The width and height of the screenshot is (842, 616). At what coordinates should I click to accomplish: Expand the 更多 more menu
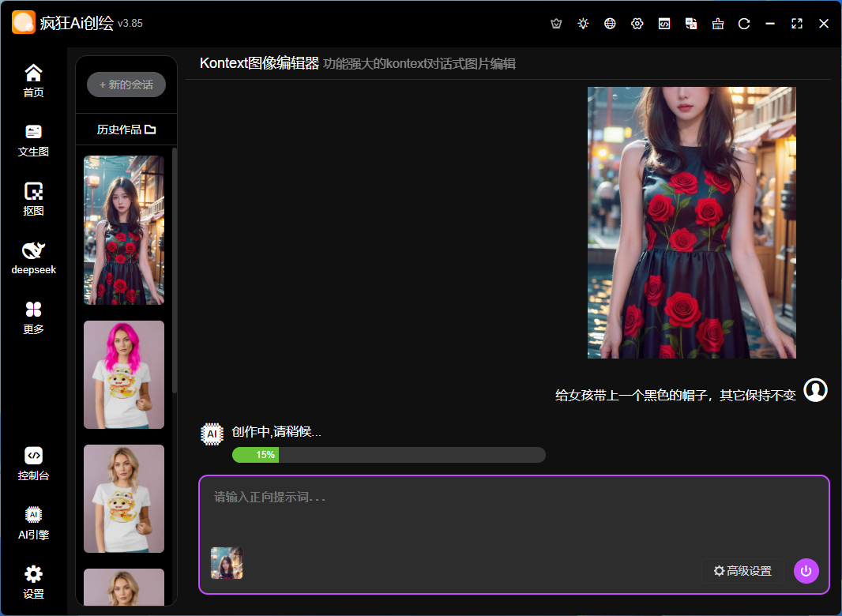tap(33, 317)
